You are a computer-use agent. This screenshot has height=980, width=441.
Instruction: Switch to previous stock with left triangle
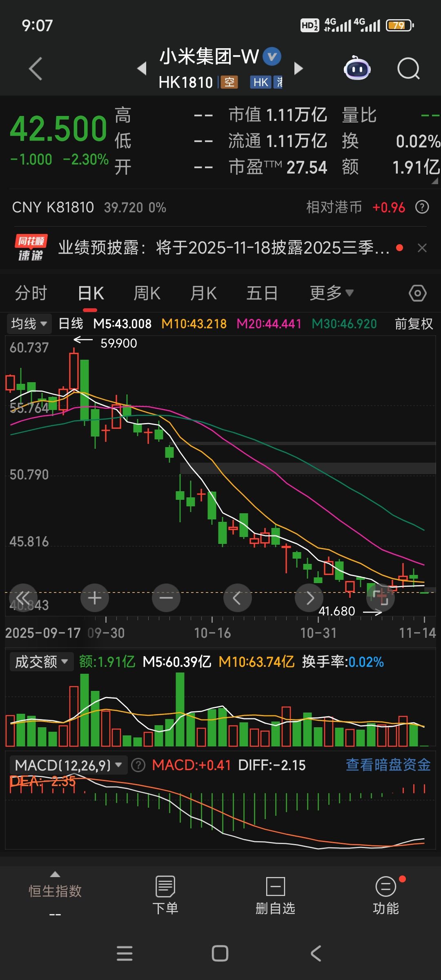tap(142, 68)
